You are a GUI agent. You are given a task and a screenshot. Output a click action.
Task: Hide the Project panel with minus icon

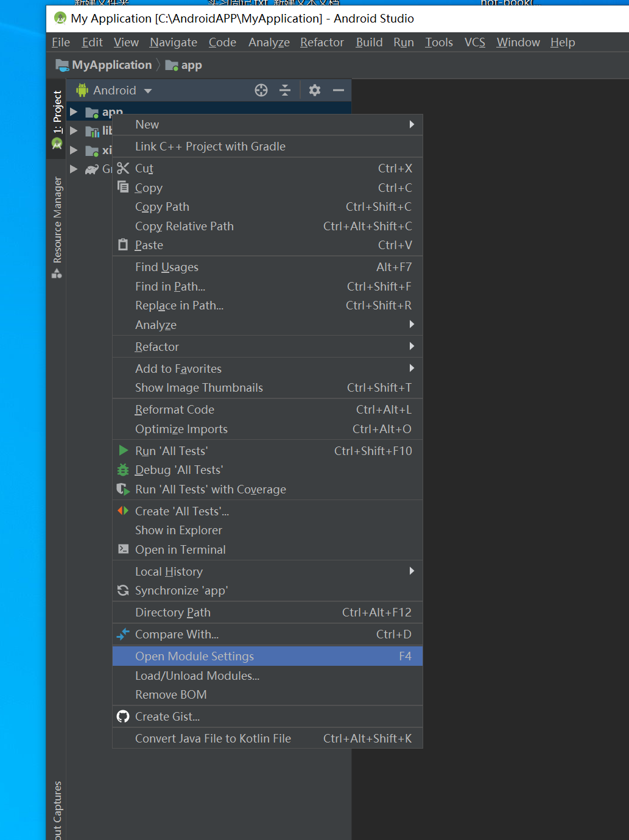[339, 90]
